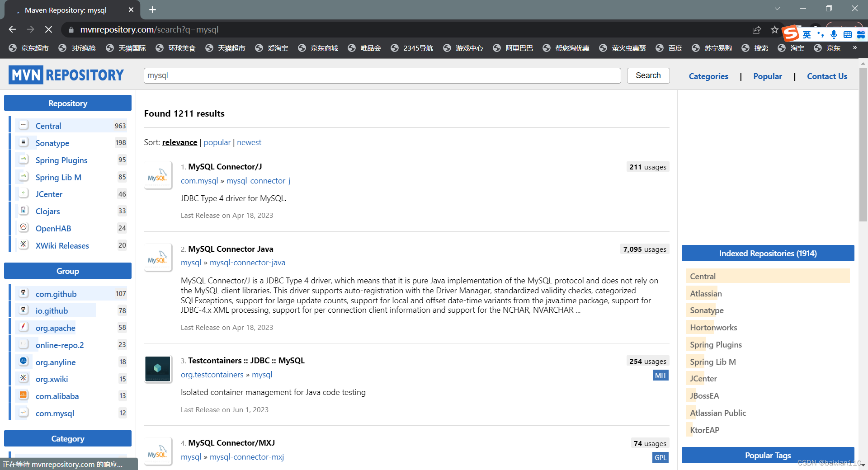868x470 pixels.
Task: Open KtorEAP in Indexed Repositories
Action: (x=704, y=430)
